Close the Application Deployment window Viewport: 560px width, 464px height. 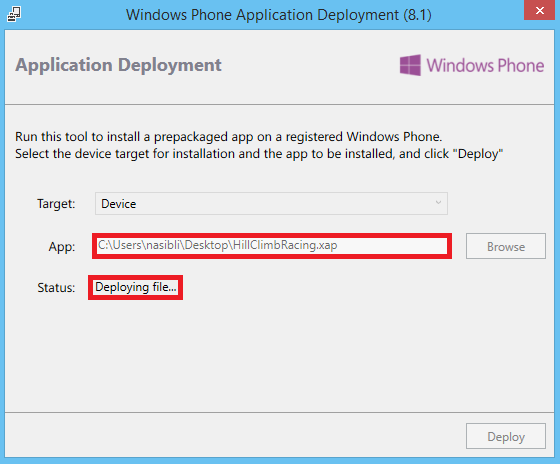pyautogui.click(x=540, y=10)
